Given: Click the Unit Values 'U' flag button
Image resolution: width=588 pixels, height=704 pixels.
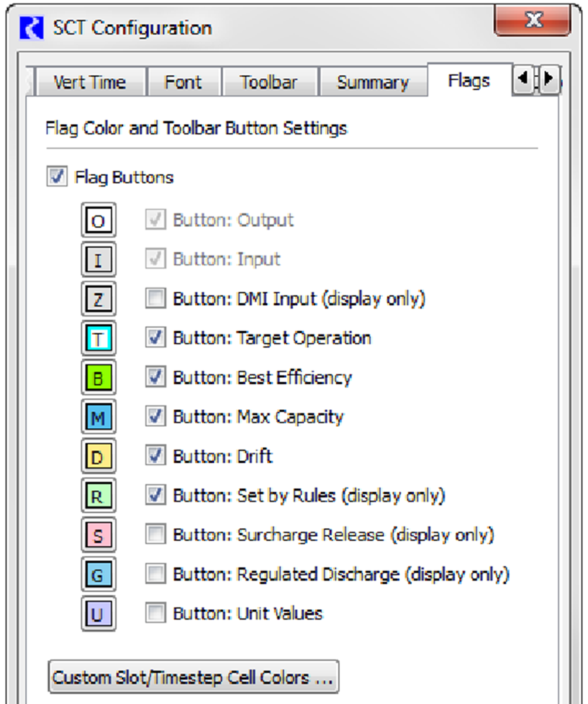Looking at the screenshot, I should click(98, 614).
